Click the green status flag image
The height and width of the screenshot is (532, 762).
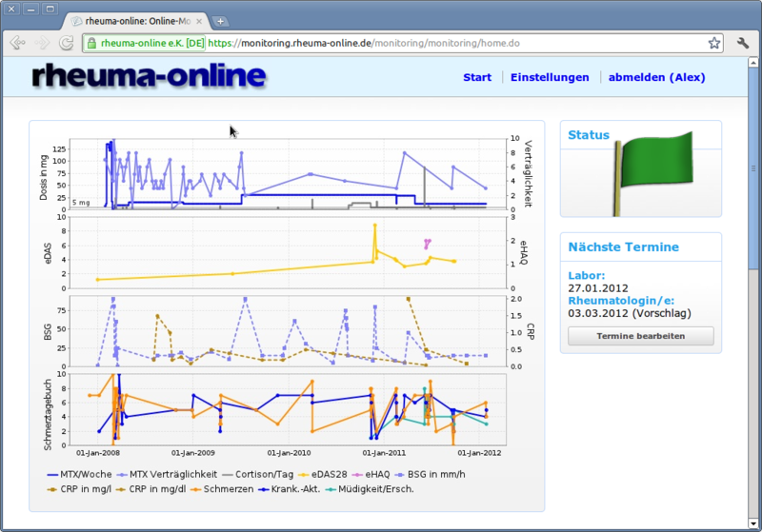[652, 173]
